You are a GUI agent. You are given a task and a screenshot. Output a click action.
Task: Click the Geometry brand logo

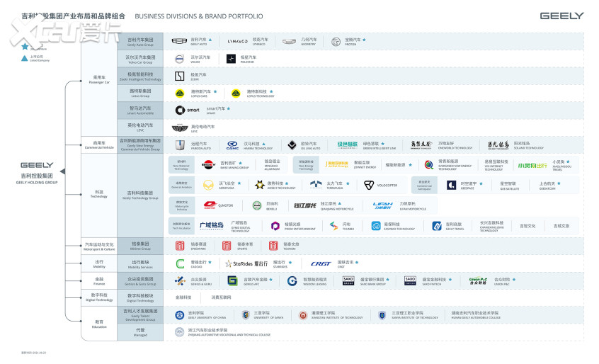289,41
